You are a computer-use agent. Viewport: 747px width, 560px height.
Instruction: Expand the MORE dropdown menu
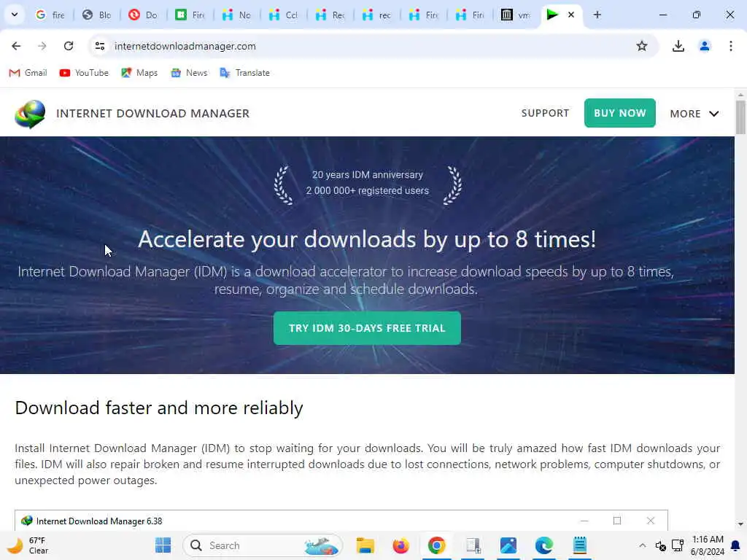694,114
